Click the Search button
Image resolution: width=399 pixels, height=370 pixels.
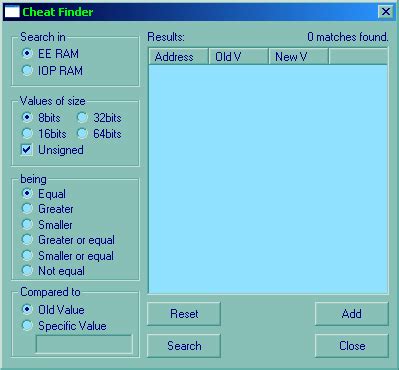(x=184, y=346)
